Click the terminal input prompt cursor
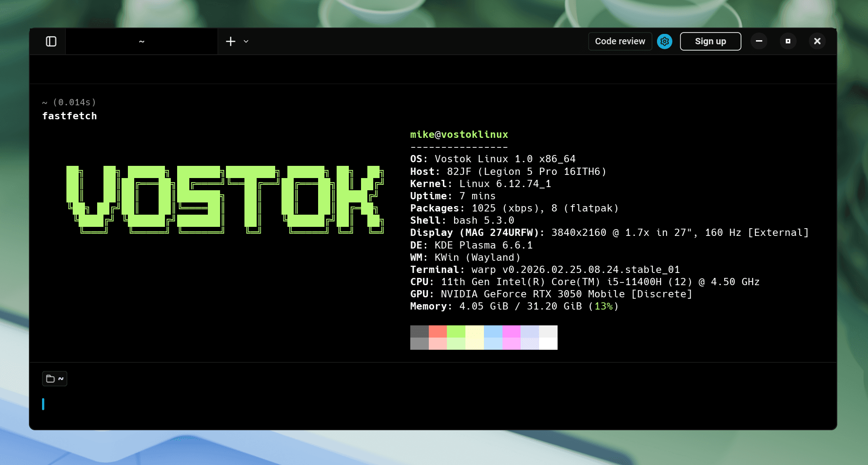Image resolution: width=868 pixels, height=465 pixels. (x=44, y=404)
